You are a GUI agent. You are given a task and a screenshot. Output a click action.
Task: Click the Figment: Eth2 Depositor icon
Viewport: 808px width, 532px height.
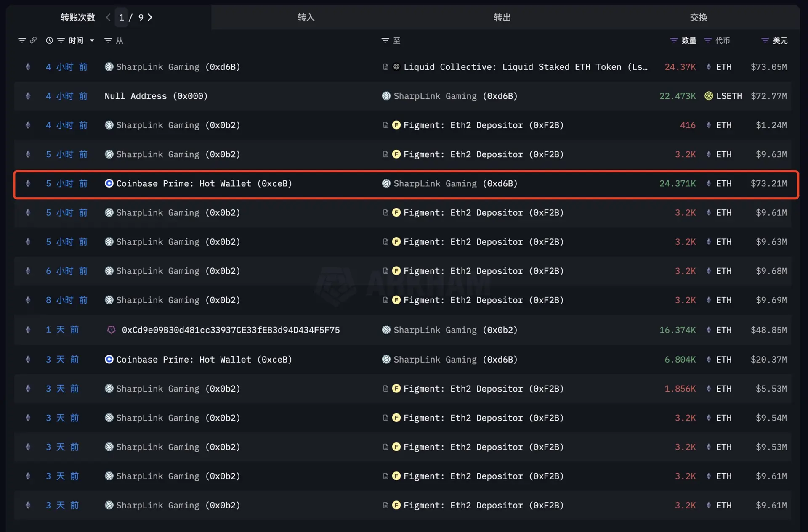396,125
